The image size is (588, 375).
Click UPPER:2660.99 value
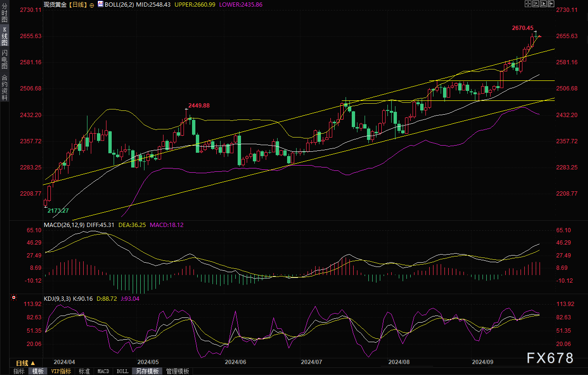point(194,4)
